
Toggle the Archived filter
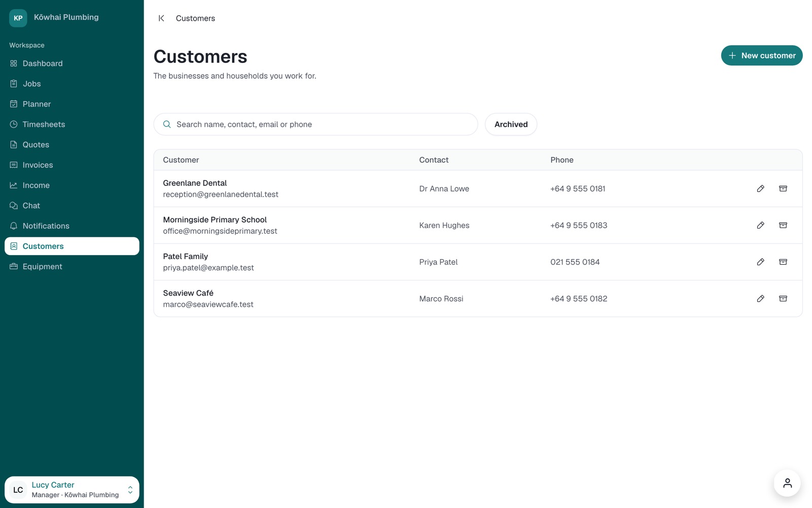click(511, 124)
